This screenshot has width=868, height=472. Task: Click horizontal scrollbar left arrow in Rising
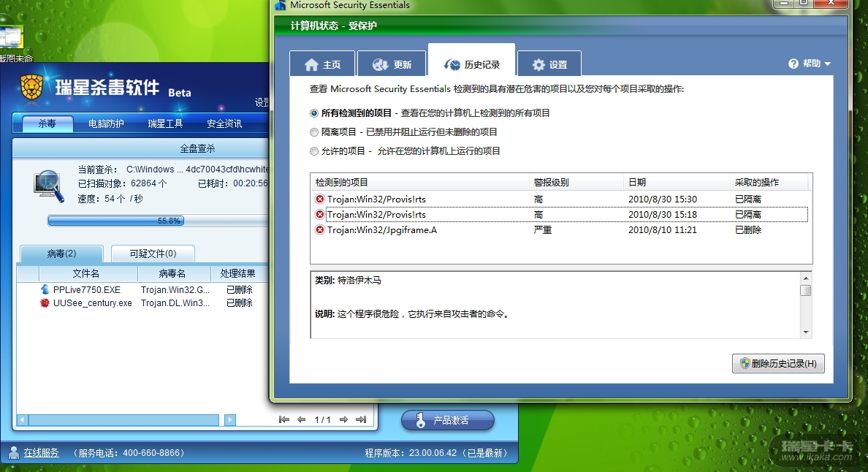coord(23,420)
